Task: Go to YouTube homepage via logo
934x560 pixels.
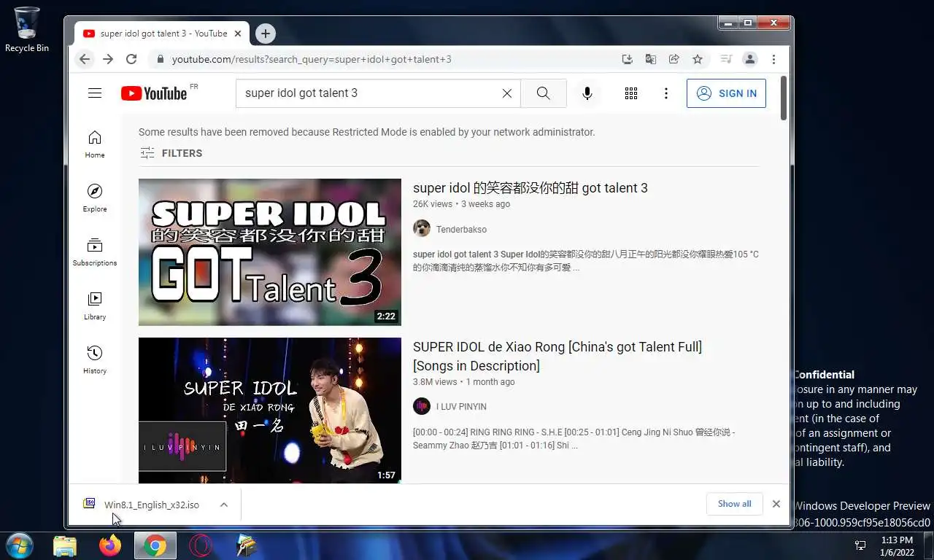Action: (154, 93)
